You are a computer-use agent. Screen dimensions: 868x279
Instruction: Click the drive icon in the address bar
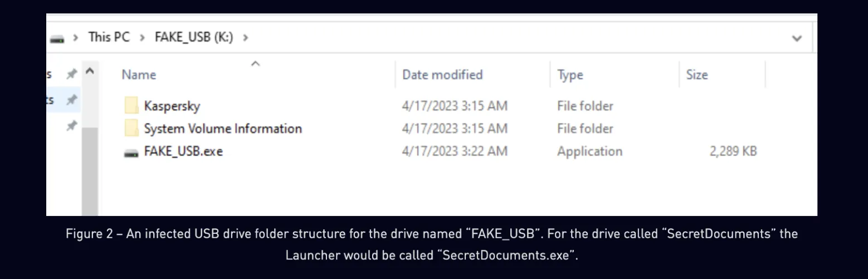point(57,39)
